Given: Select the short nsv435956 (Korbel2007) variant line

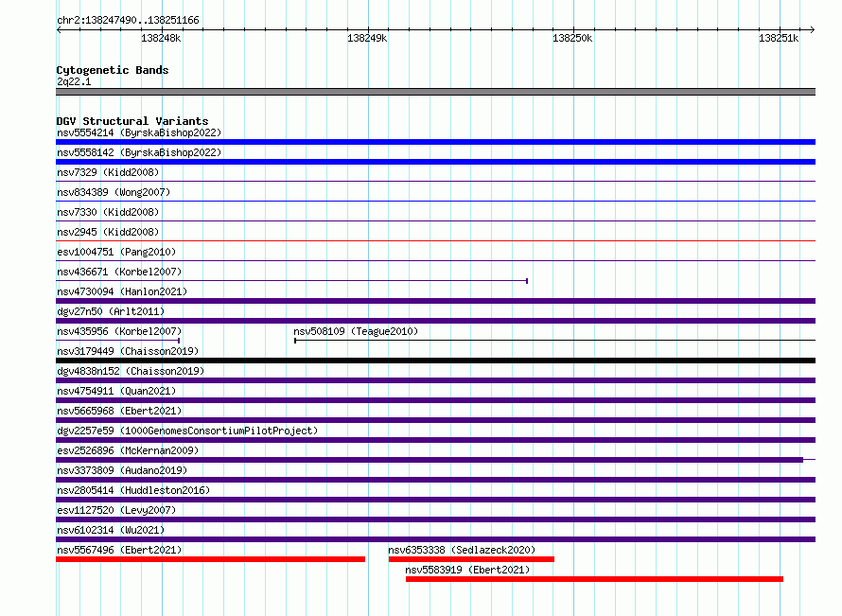Looking at the screenshot, I should point(117,341).
